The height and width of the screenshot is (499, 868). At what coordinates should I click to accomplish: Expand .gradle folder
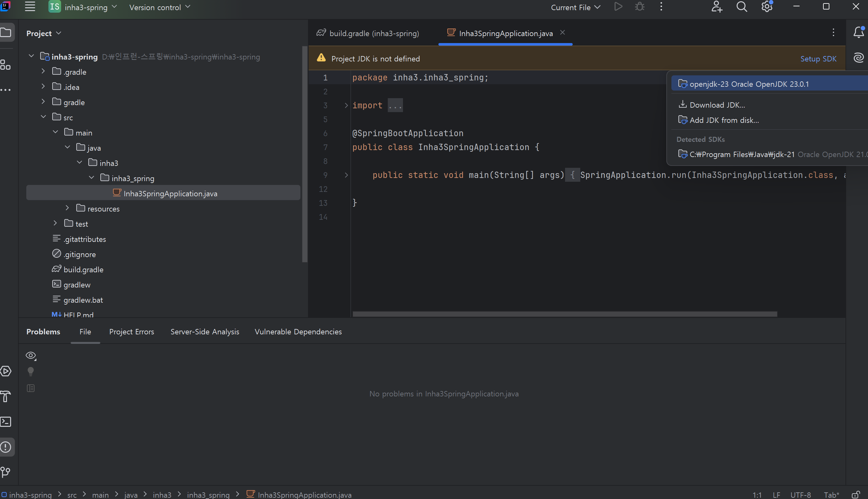coord(43,71)
